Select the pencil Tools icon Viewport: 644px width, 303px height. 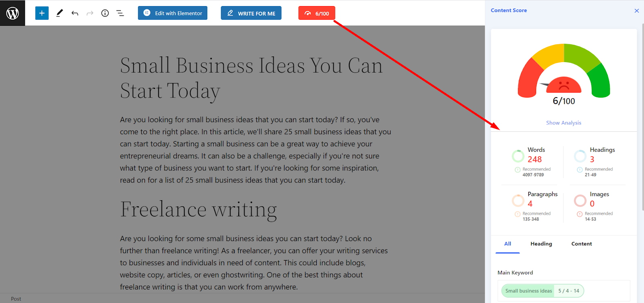click(x=60, y=13)
